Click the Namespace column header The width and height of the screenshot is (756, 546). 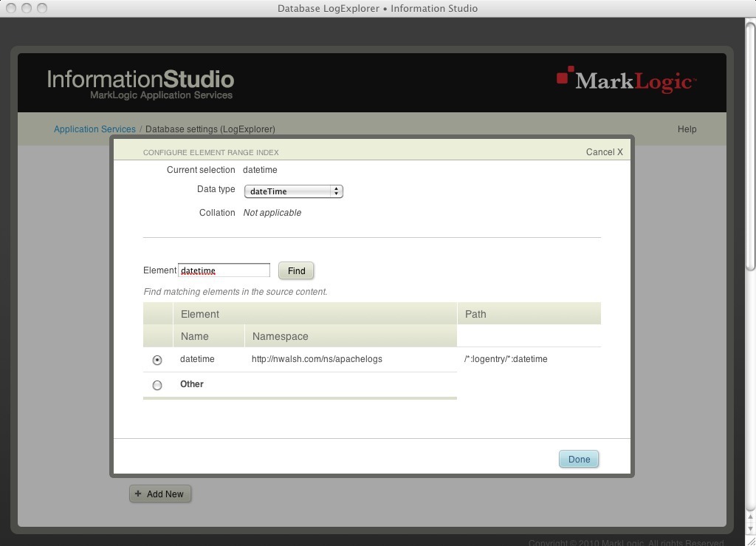(x=351, y=336)
